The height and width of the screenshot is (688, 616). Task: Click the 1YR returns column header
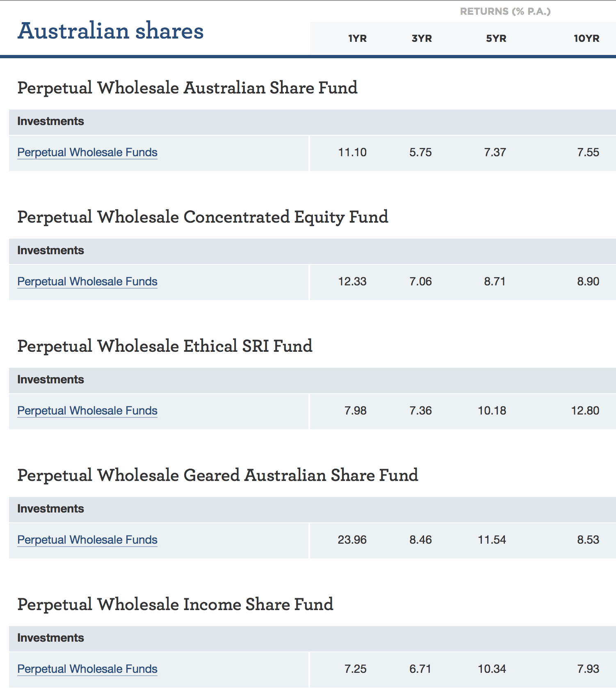tap(357, 39)
